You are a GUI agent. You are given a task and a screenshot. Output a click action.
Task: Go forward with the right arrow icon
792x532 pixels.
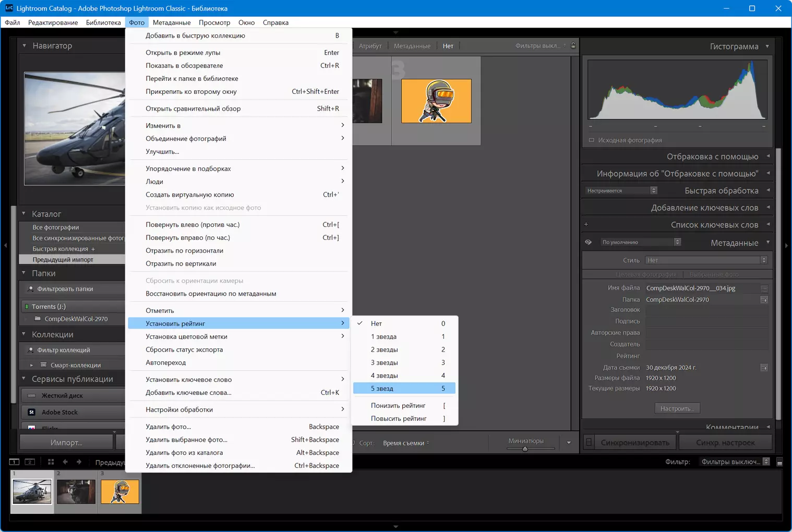coord(79,462)
